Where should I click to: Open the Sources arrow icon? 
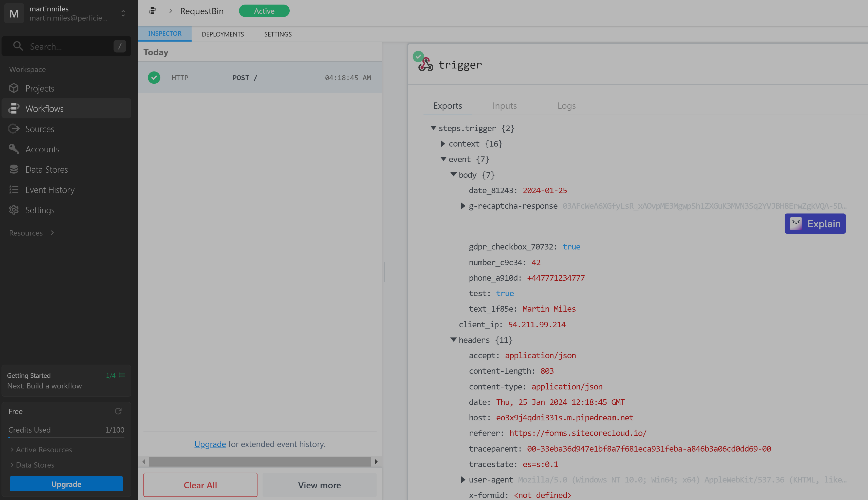pyautogui.click(x=14, y=129)
